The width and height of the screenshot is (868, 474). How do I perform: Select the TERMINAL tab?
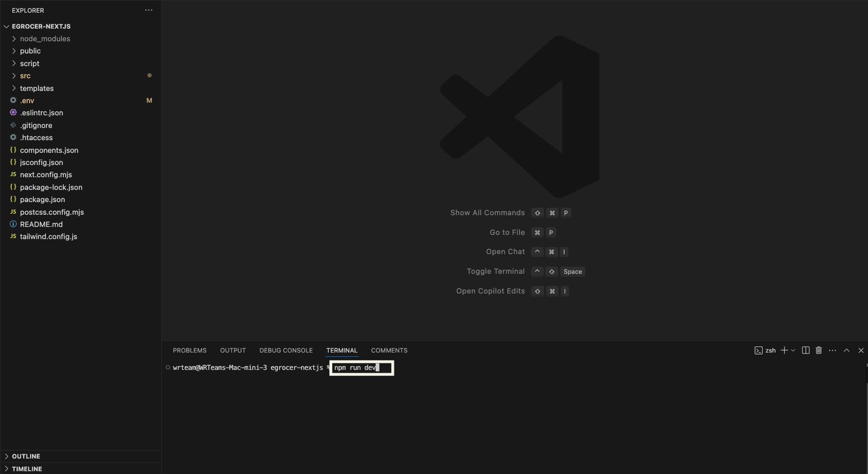click(x=342, y=350)
